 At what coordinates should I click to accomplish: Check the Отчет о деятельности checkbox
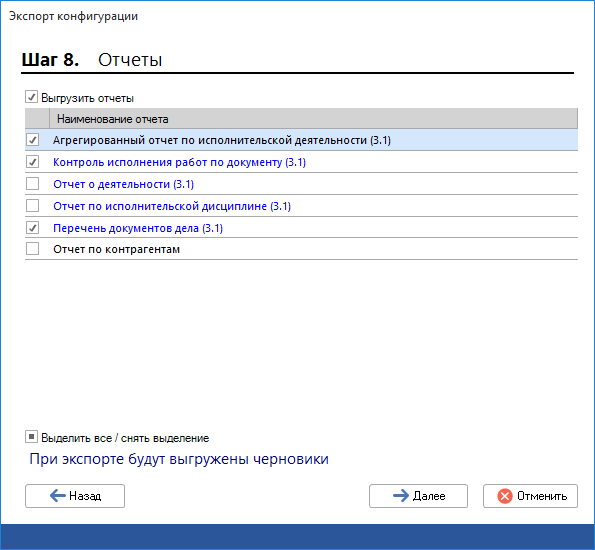pos(33,184)
